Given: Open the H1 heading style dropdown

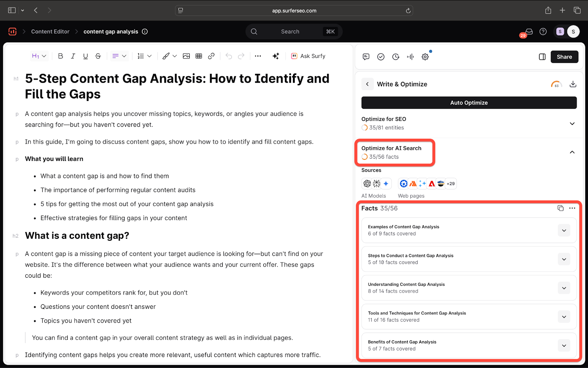Looking at the screenshot, I should 39,56.
